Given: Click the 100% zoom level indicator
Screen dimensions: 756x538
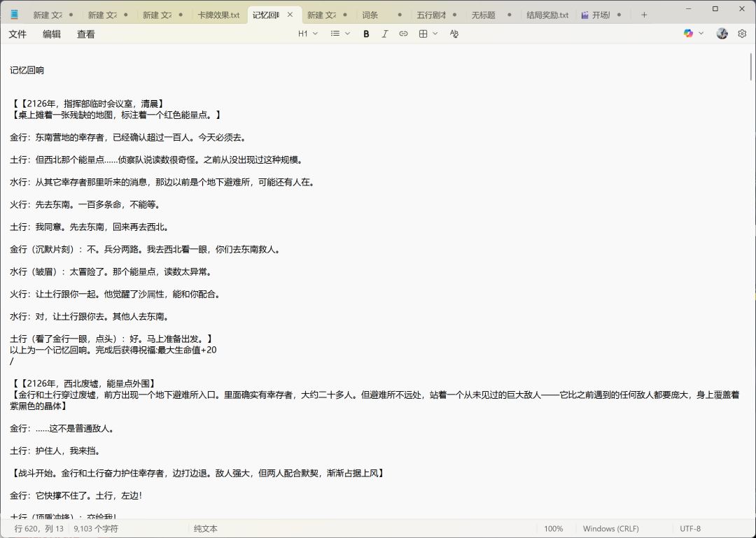Looking at the screenshot, I should point(554,529).
